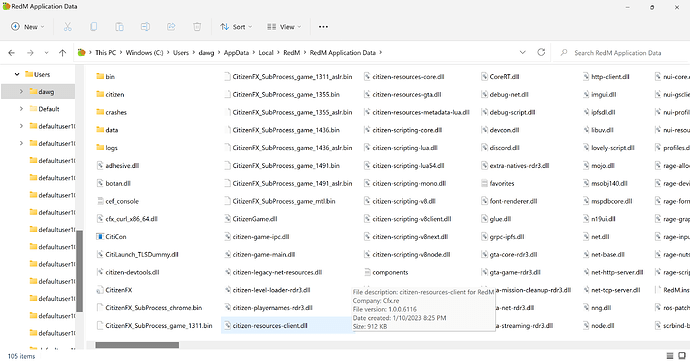690x362 pixels.
Task: Click the horizontal scrollbar thumb
Action: point(137,345)
